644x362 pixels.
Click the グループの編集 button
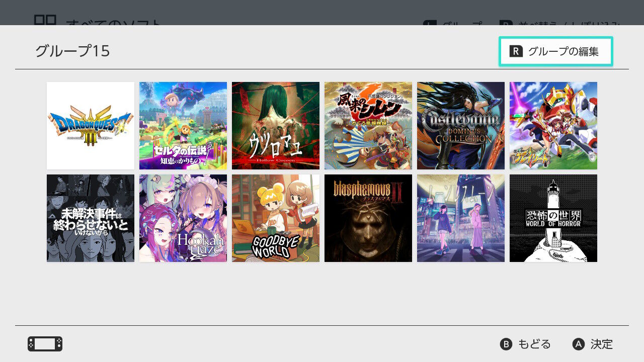[x=555, y=51]
